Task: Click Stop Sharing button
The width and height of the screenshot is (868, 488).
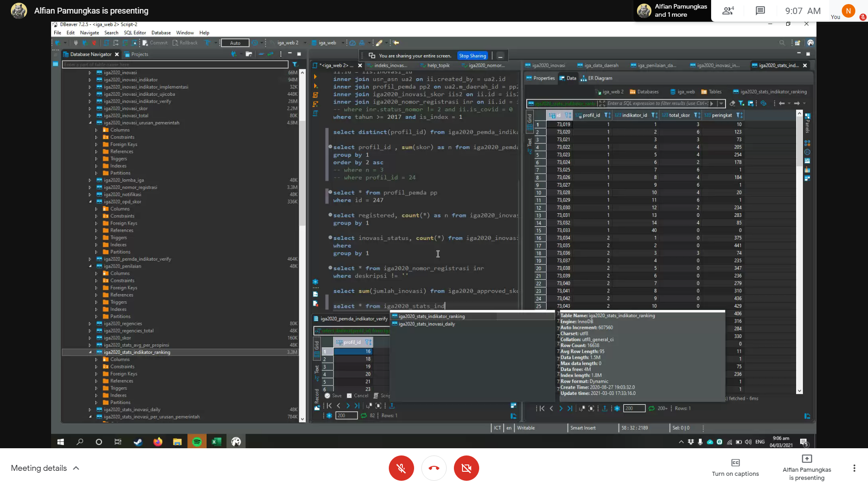Action: point(472,56)
